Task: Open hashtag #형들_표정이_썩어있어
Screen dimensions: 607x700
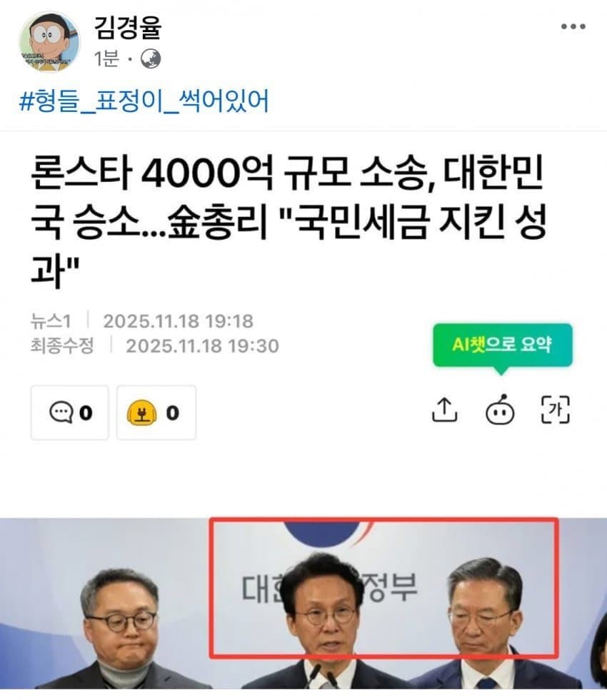Action: coord(144,101)
